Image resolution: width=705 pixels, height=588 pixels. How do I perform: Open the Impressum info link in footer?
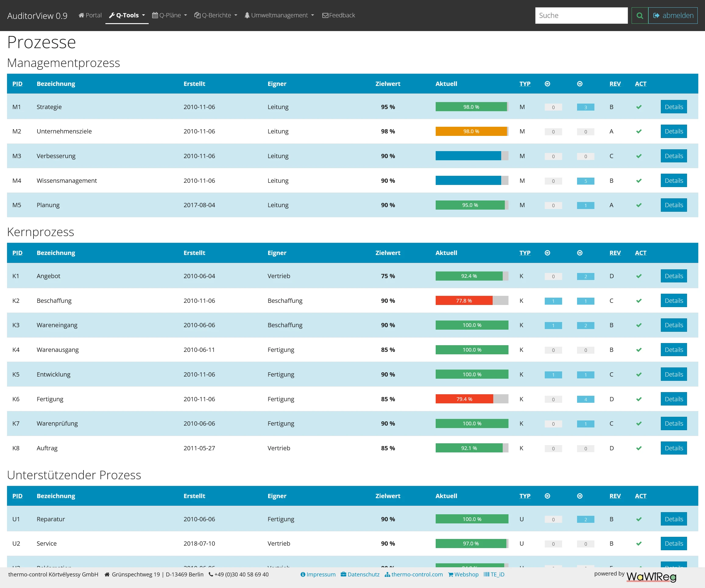(318, 574)
